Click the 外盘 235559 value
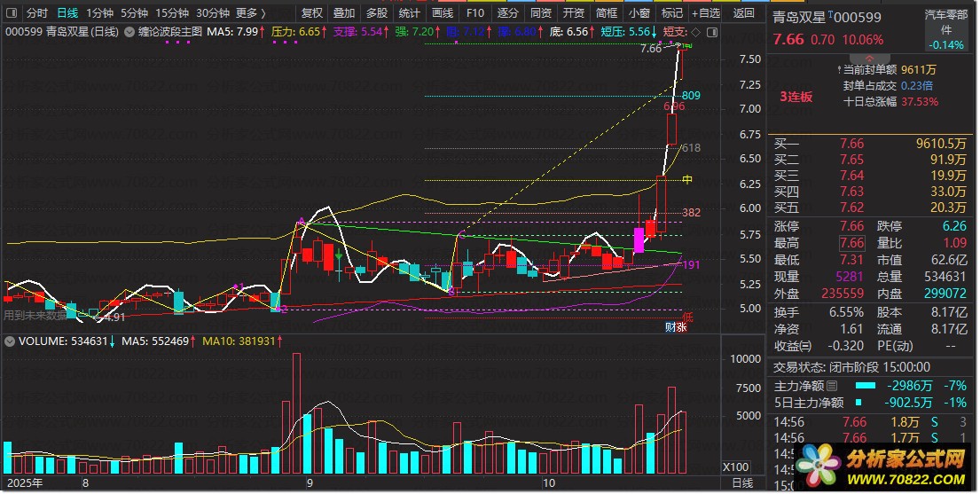The image size is (980, 494). (x=842, y=294)
